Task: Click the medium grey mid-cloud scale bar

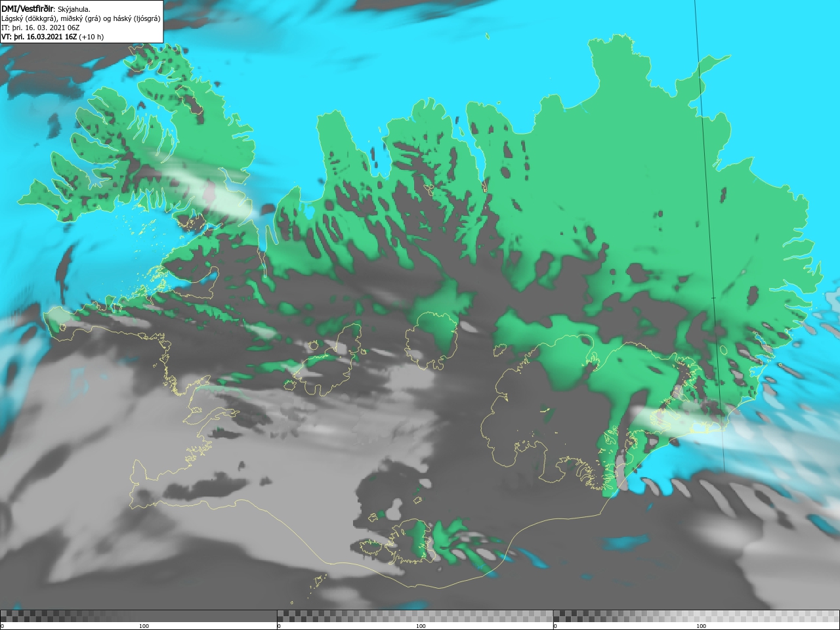Action: point(415,616)
